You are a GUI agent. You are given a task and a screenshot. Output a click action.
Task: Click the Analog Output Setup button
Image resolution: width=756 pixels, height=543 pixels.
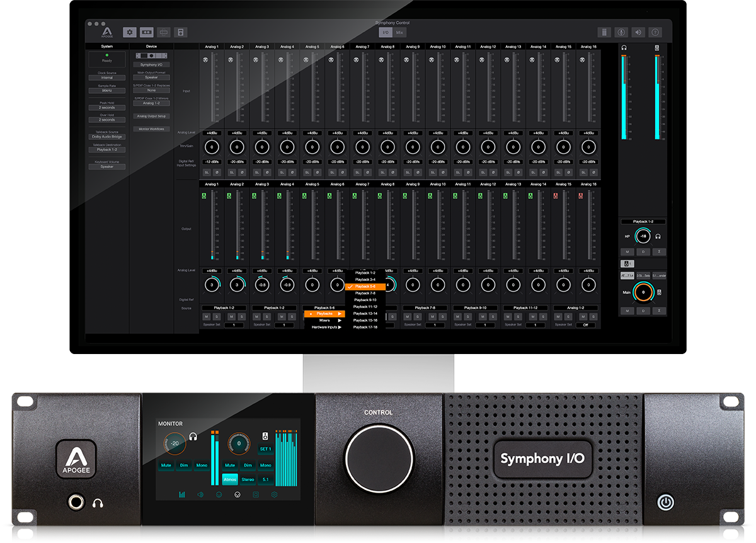coord(152,116)
